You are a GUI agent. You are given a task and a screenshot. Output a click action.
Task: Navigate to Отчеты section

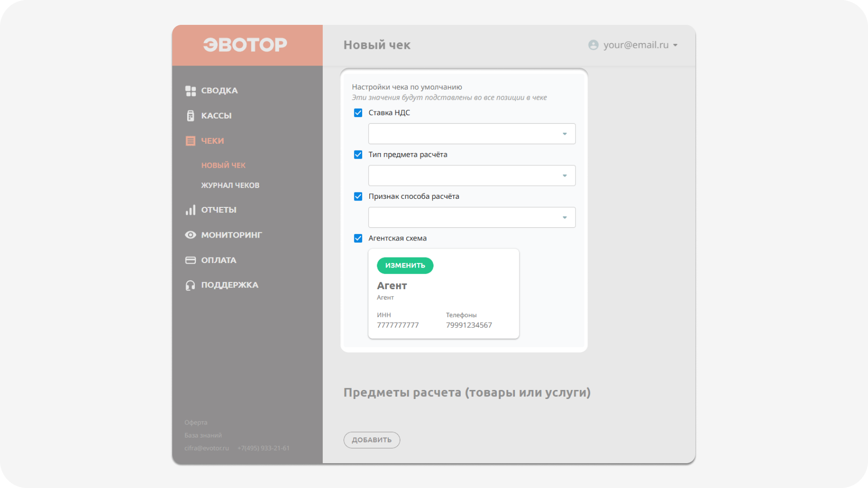tap(219, 210)
